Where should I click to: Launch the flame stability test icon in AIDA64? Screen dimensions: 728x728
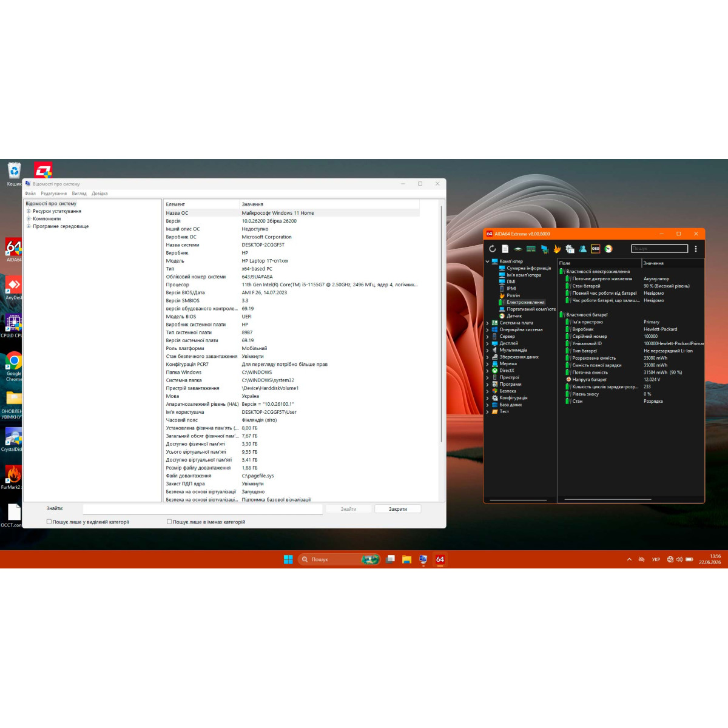click(x=557, y=249)
